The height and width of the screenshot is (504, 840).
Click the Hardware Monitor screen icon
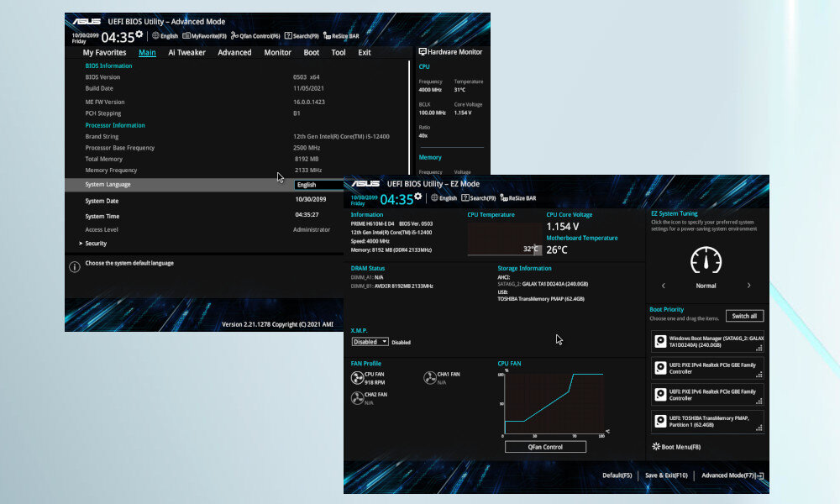click(x=423, y=51)
